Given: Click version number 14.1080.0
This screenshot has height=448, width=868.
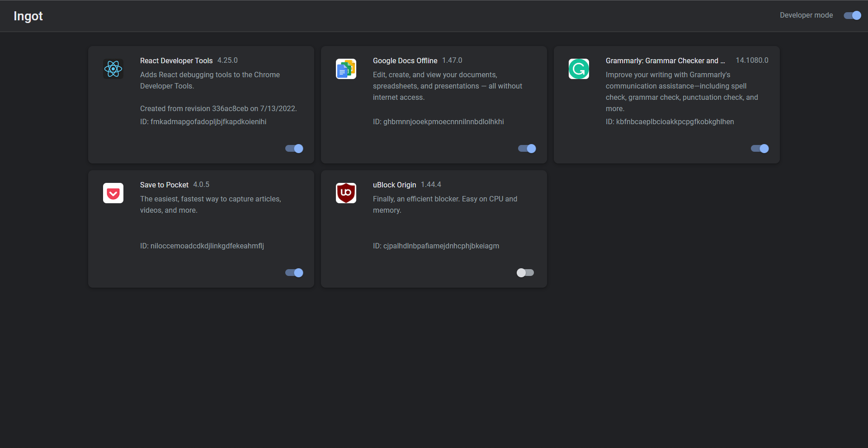Looking at the screenshot, I should coord(752,61).
